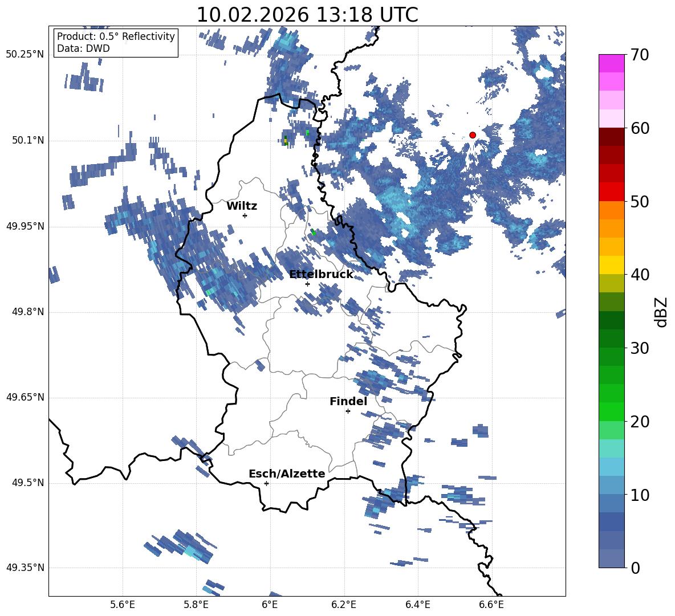
Task: Click the 49.8°N latitude tick label
Action: [28, 312]
